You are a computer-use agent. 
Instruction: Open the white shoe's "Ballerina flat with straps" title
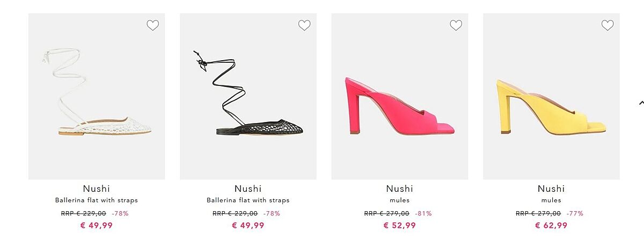click(97, 200)
